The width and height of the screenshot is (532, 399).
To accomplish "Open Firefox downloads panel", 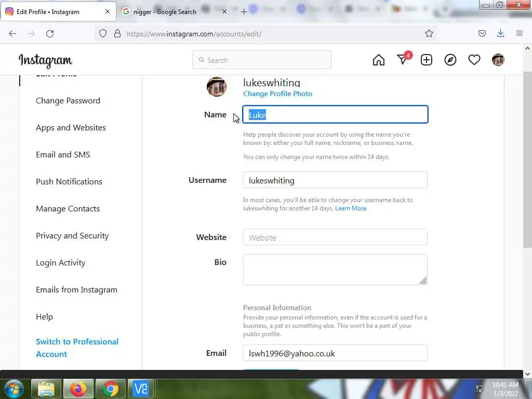I will pos(500,33).
